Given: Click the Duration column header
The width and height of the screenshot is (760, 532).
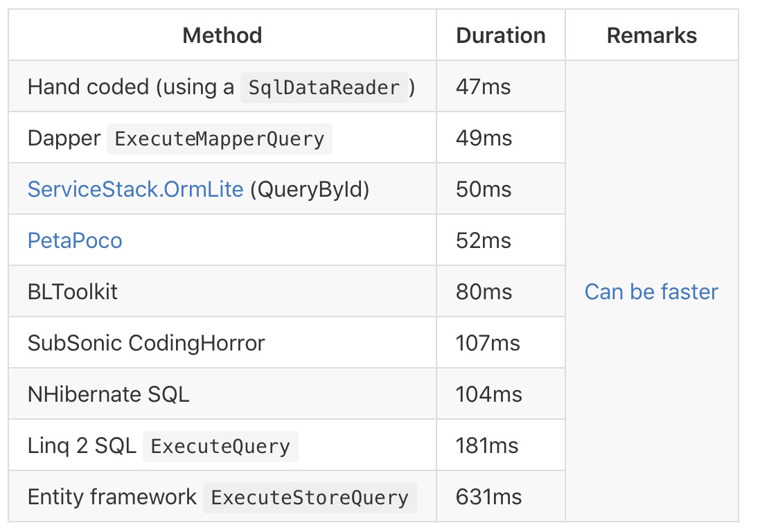Looking at the screenshot, I should point(500,35).
